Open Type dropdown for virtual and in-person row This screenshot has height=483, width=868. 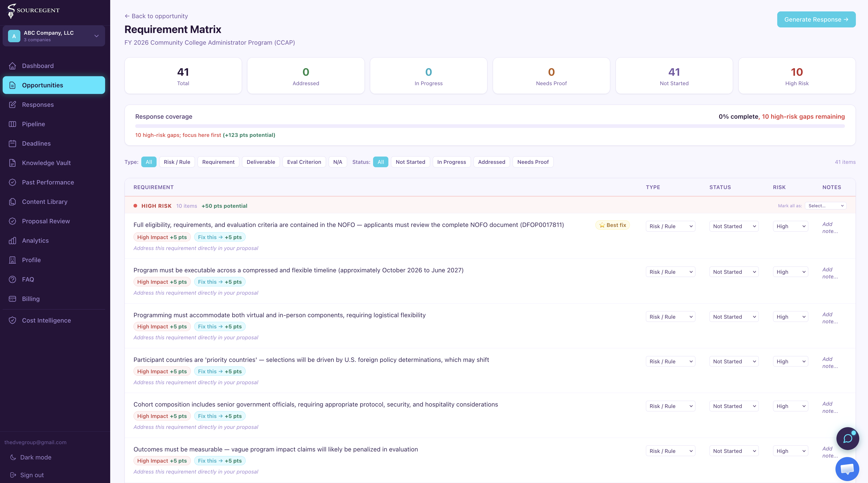[x=670, y=316]
